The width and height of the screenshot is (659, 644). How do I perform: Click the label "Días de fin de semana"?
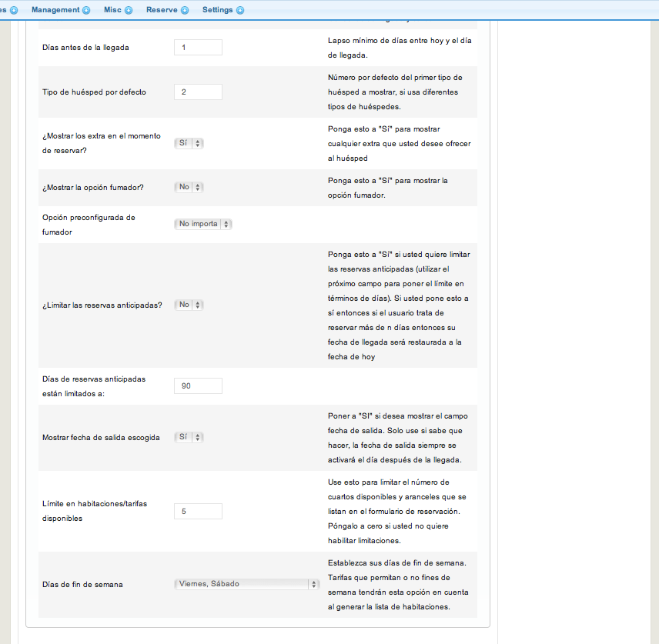[82, 585]
